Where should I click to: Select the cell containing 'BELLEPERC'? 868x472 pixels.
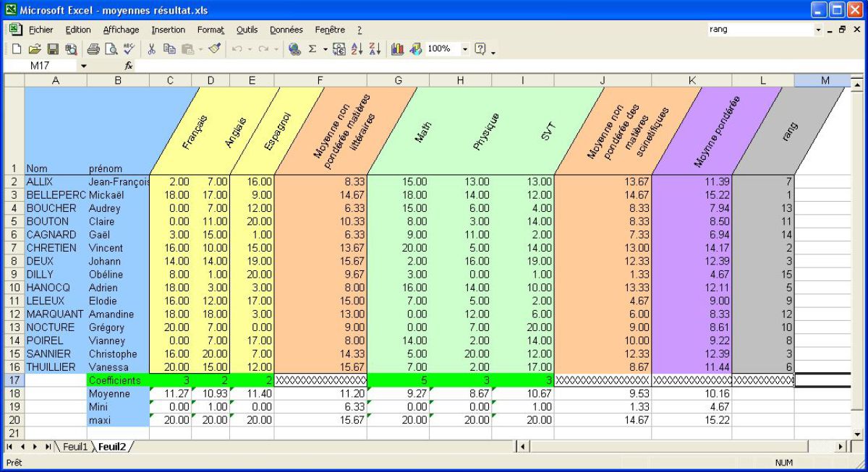(x=56, y=195)
